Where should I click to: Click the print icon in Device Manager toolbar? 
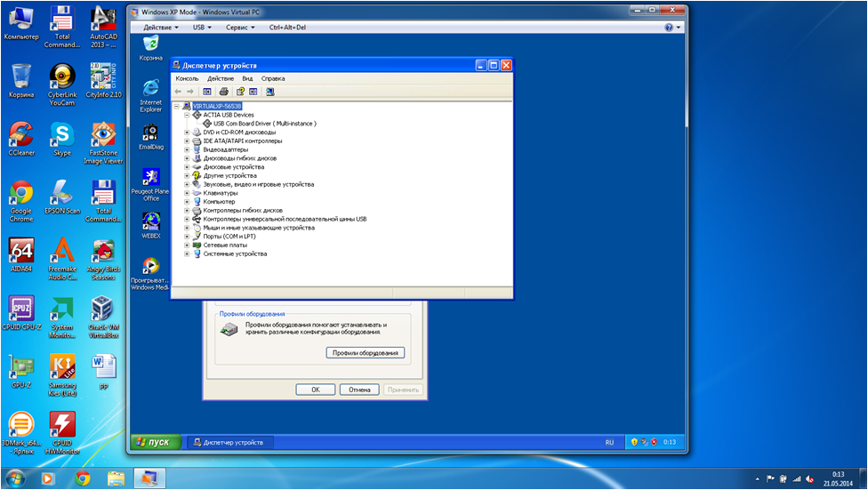tap(224, 91)
